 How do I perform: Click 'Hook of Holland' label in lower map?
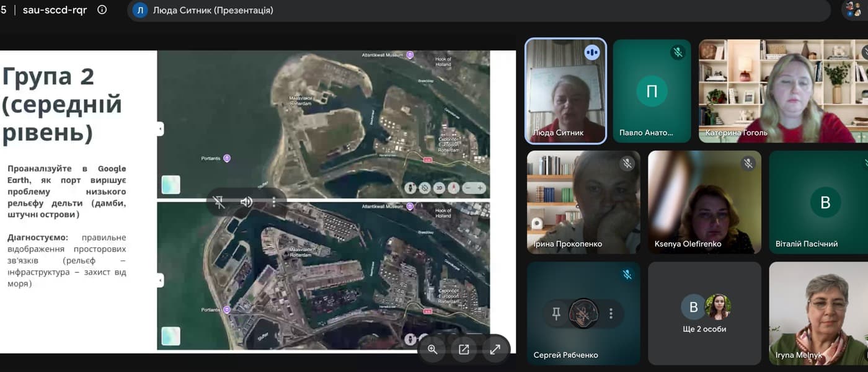pos(443,213)
